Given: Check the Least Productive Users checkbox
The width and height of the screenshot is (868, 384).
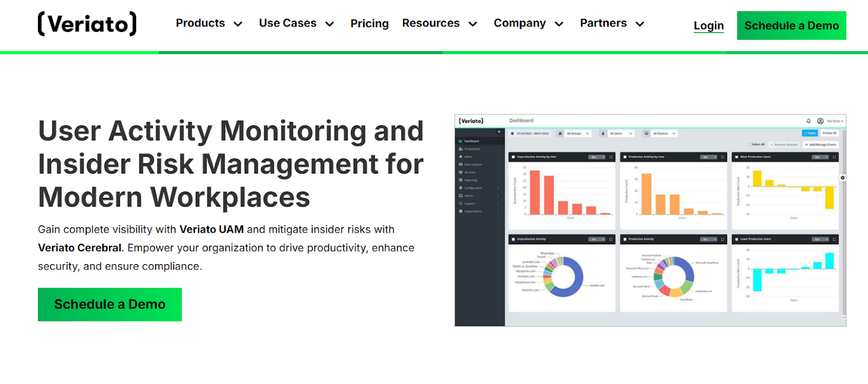Looking at the screenshot, I should [737, 239].
